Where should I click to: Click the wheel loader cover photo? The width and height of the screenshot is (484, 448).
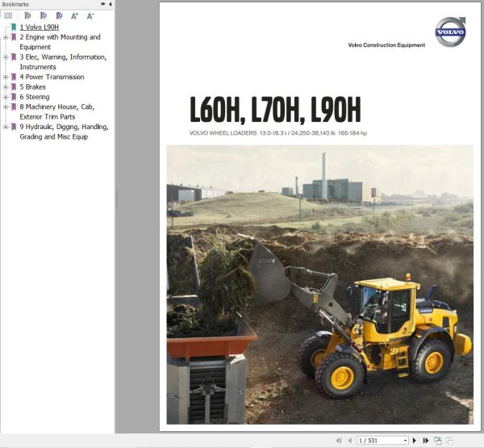[x=319, y=285]
